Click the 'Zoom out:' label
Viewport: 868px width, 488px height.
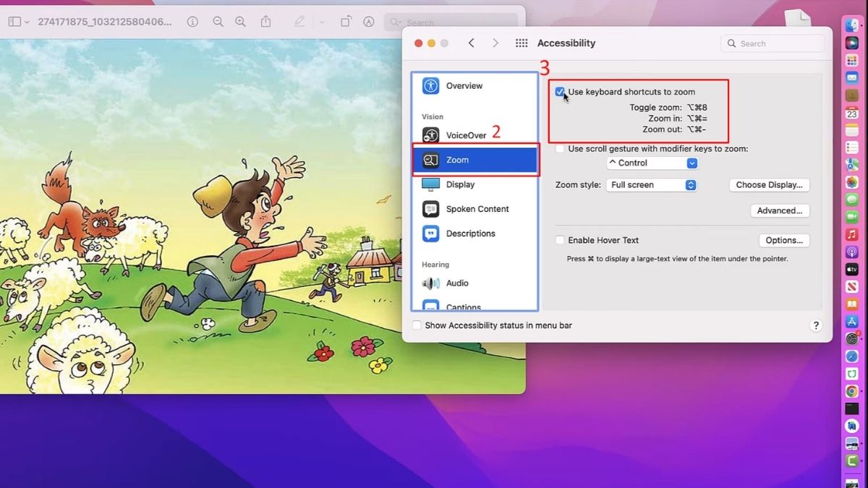[662, 130]
